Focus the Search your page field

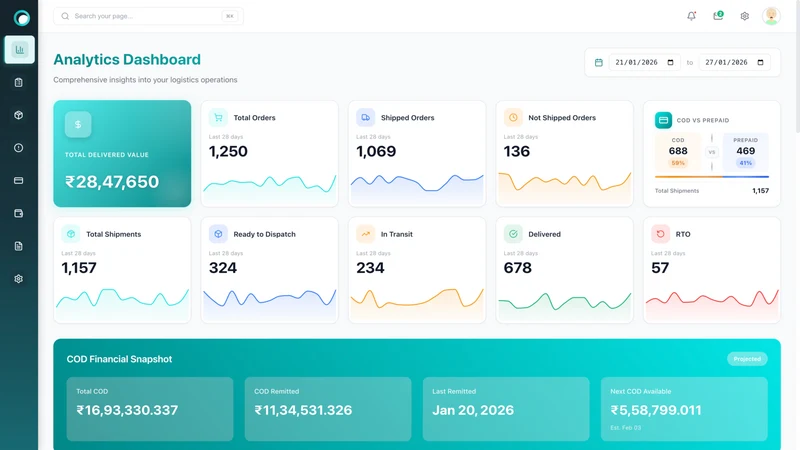148,16
